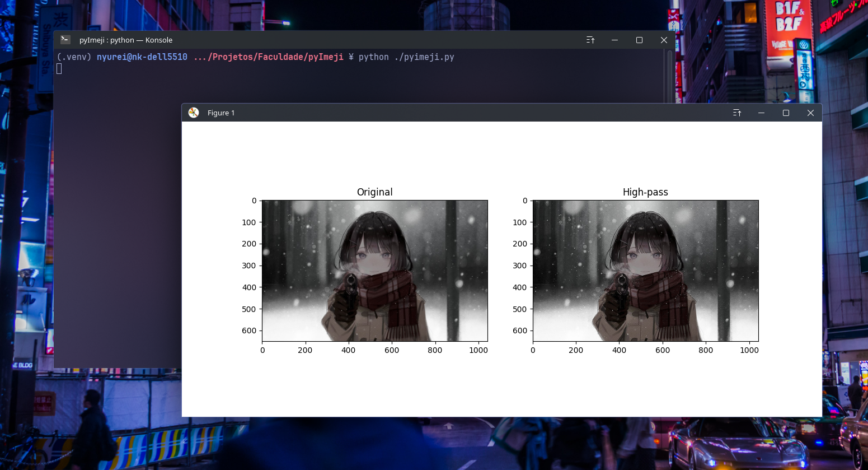Click the Konsole vertical scrollbar

670,77
